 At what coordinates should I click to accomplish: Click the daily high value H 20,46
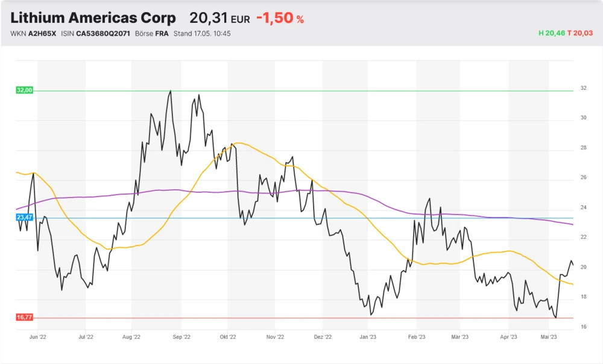click(552, 33)
